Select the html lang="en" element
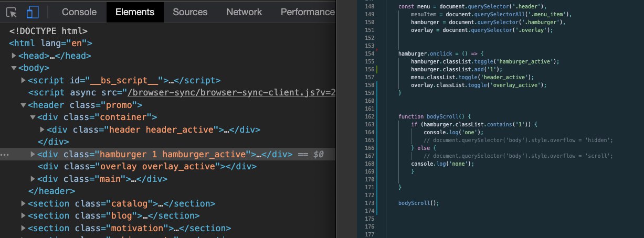The image size is (644, 238). [x=50, y=43]
